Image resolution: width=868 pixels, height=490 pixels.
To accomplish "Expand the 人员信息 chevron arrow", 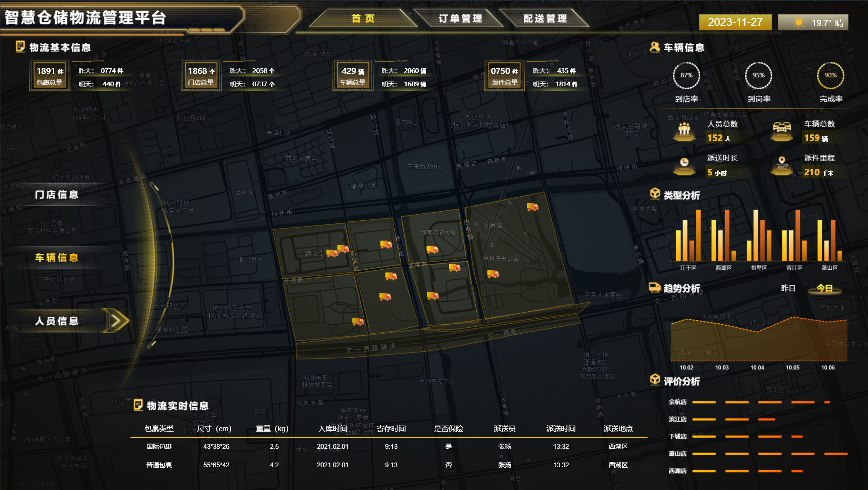I will (x=117, y=320).
